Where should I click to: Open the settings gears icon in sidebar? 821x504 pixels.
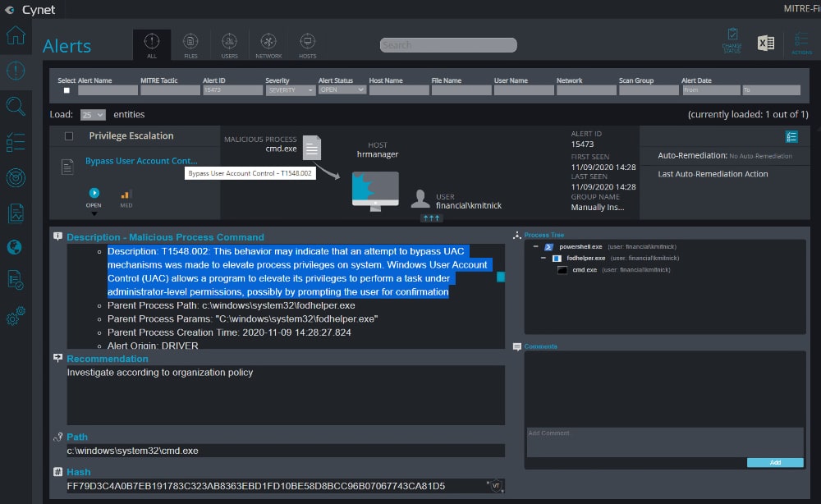coord(16,315)
